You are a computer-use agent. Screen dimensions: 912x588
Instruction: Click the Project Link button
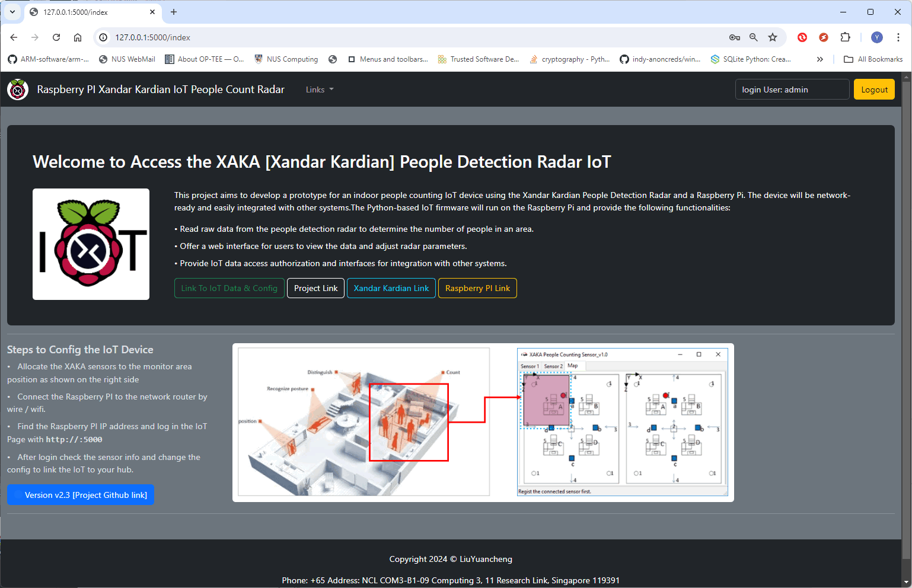coord(316,288)
